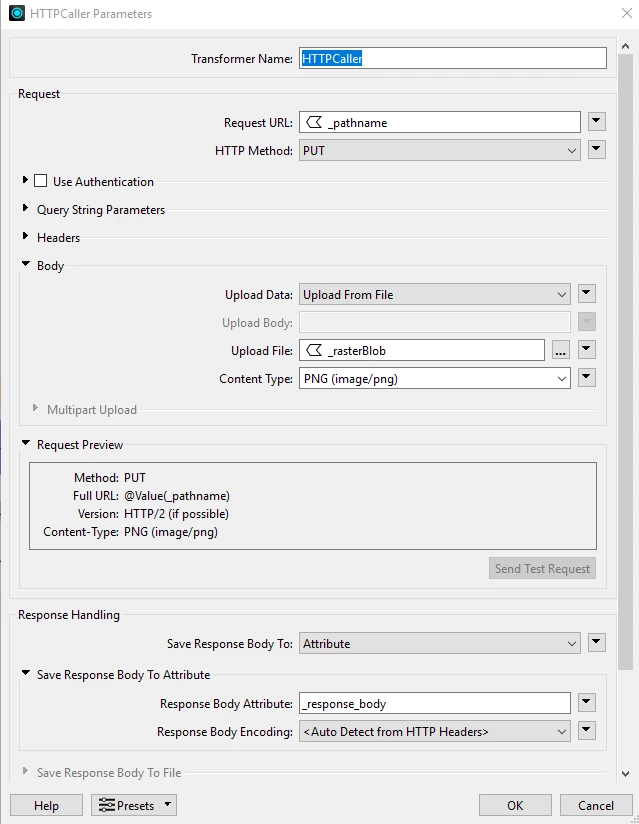Expand Save Response Body To File section

pyautogui.click(x=25, y=771)
